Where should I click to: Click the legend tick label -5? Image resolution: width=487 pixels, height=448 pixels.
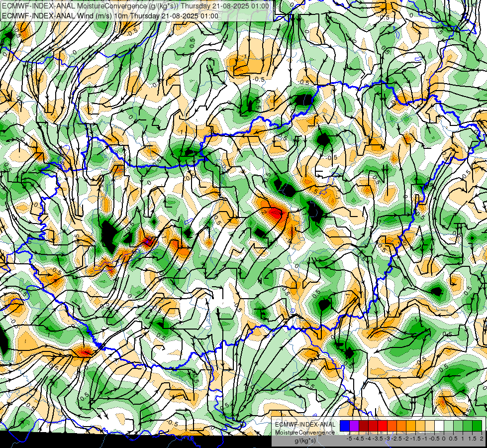[x=349, y=439]
